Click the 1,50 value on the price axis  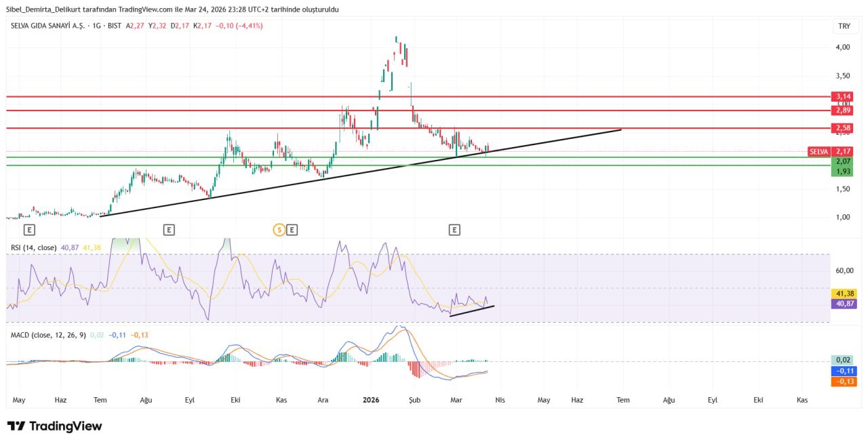click(843, 189)
